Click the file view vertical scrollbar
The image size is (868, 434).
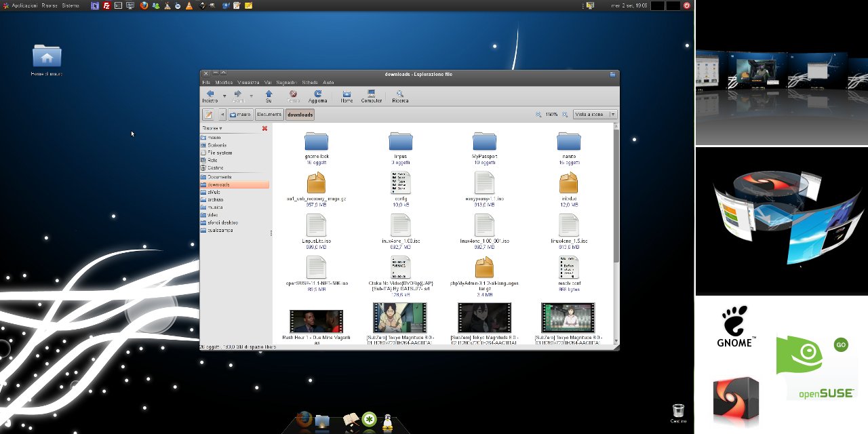(x=616, y=195)
